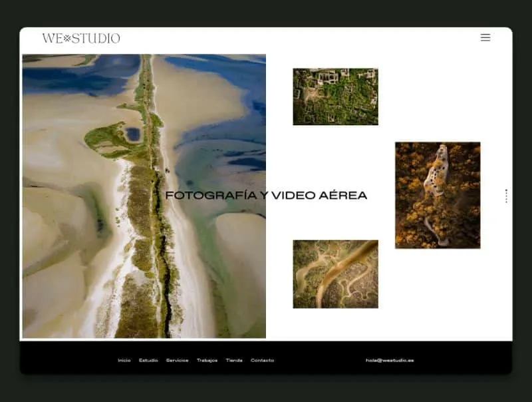Open Trabajos from the footer navigation

pyautogui.click(x=207, y=360)
